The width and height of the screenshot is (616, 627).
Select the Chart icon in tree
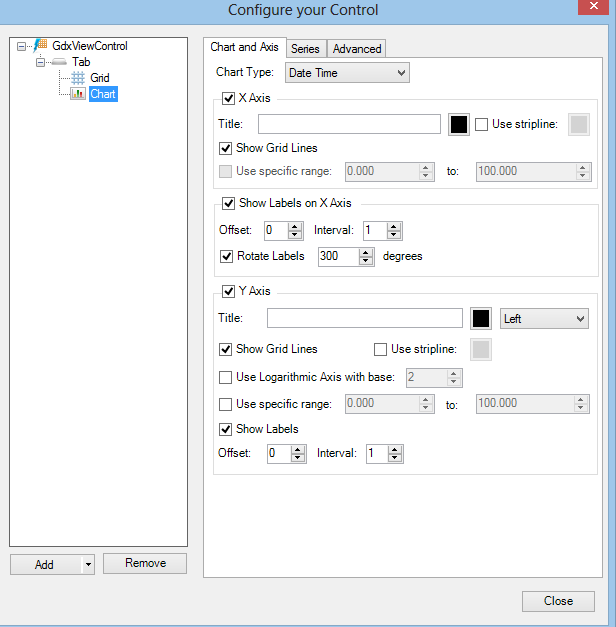click(x=78, y=94)
